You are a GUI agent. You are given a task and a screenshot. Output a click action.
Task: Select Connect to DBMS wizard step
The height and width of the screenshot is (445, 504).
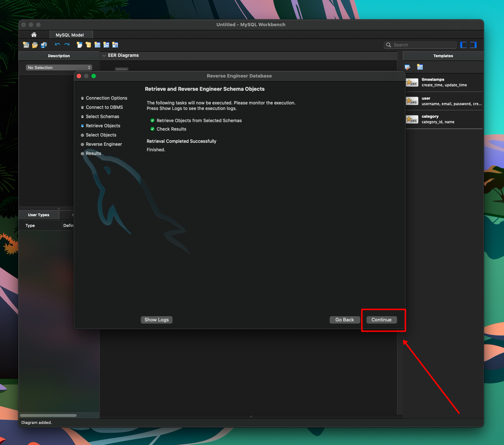coord(102,107)
